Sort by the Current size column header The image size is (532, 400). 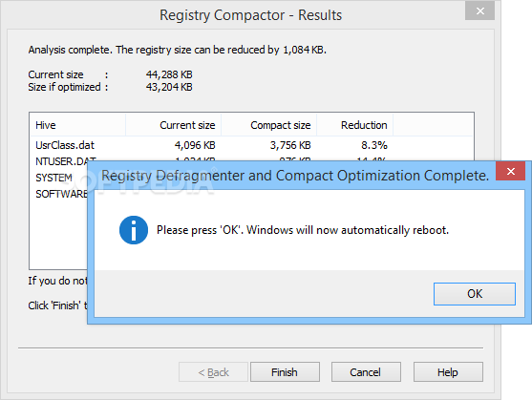[174, 125]
